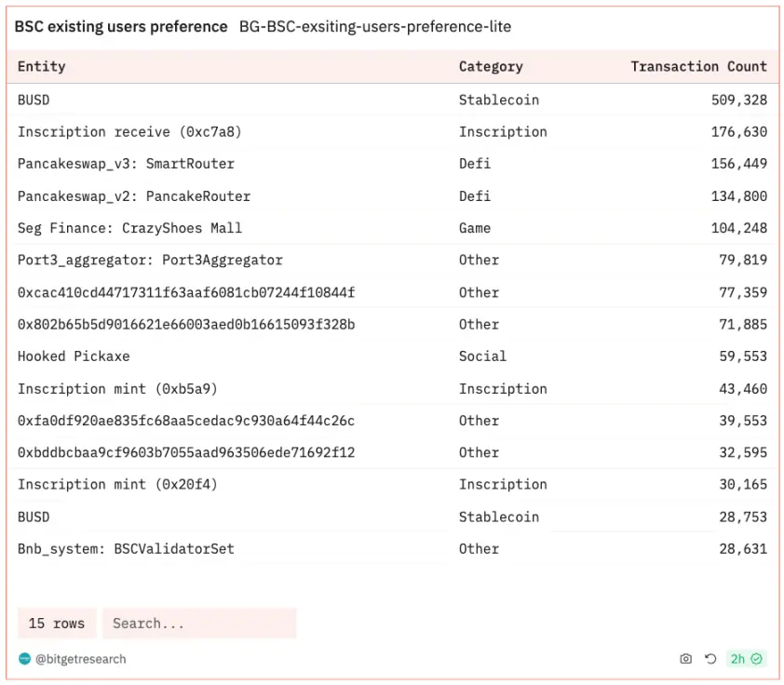Sort by the Category column header
Viewport: 784px width, 685px height.
491,67
